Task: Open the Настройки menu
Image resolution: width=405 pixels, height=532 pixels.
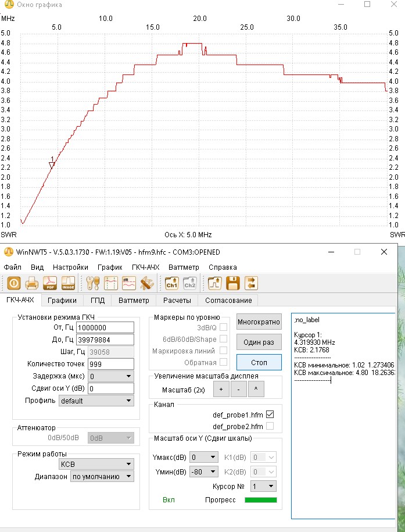Action: tap(70, 267)
